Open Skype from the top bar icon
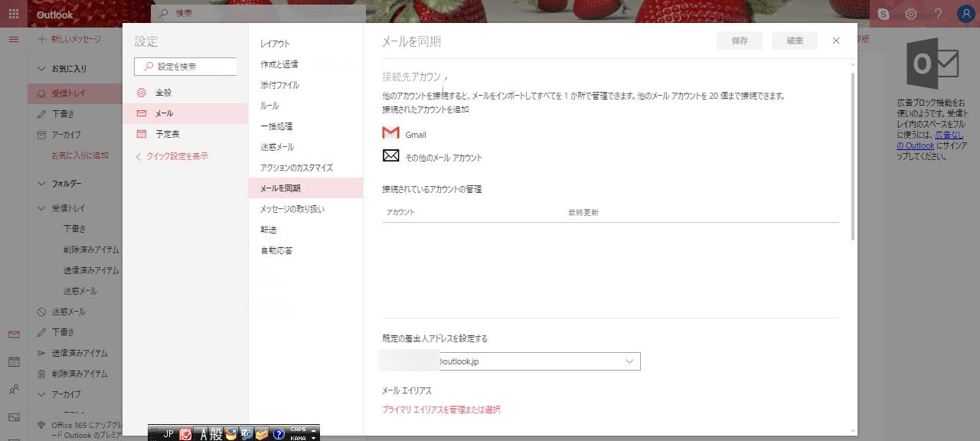This screenshot has height=441, width=980. [x=884, y=14]
